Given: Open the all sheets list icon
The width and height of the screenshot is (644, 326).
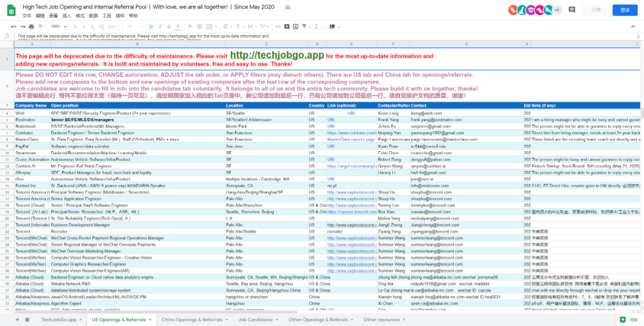Looking at the screenshot, I should pos(27,319).
